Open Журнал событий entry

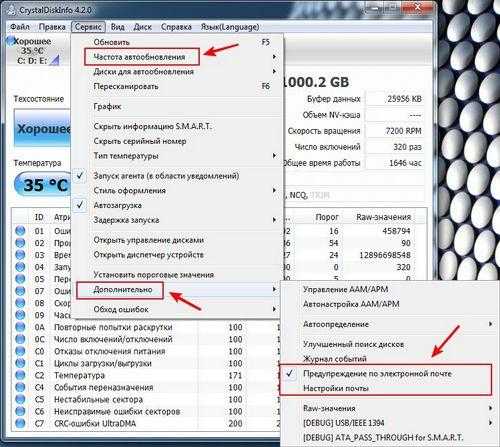click(x=388, y=359)
